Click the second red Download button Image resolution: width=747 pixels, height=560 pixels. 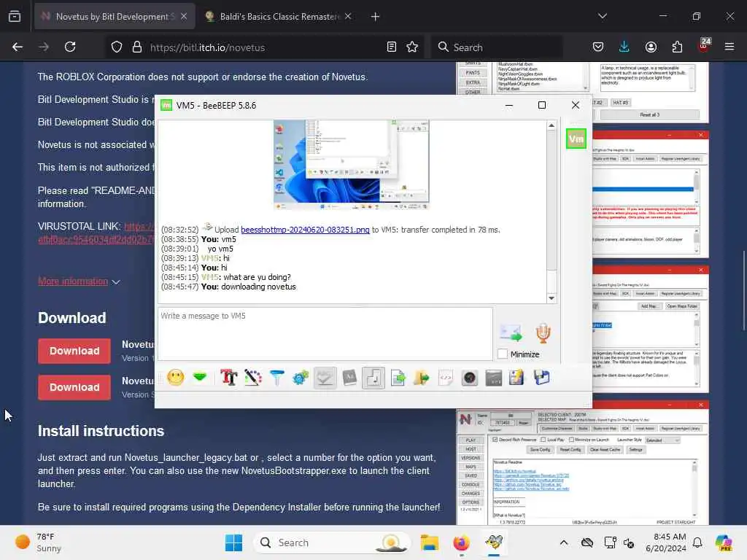pyautogui.click(x=74, y=388)
